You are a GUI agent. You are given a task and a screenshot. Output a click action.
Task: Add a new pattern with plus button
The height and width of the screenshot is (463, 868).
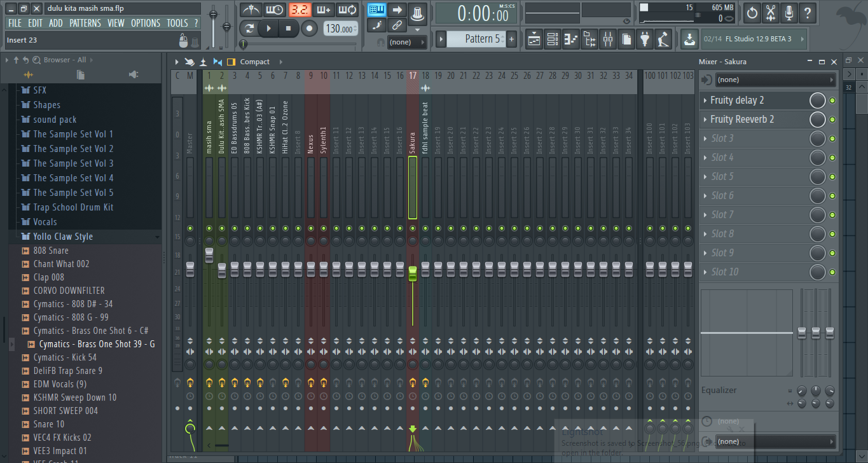tap(511, 39)
